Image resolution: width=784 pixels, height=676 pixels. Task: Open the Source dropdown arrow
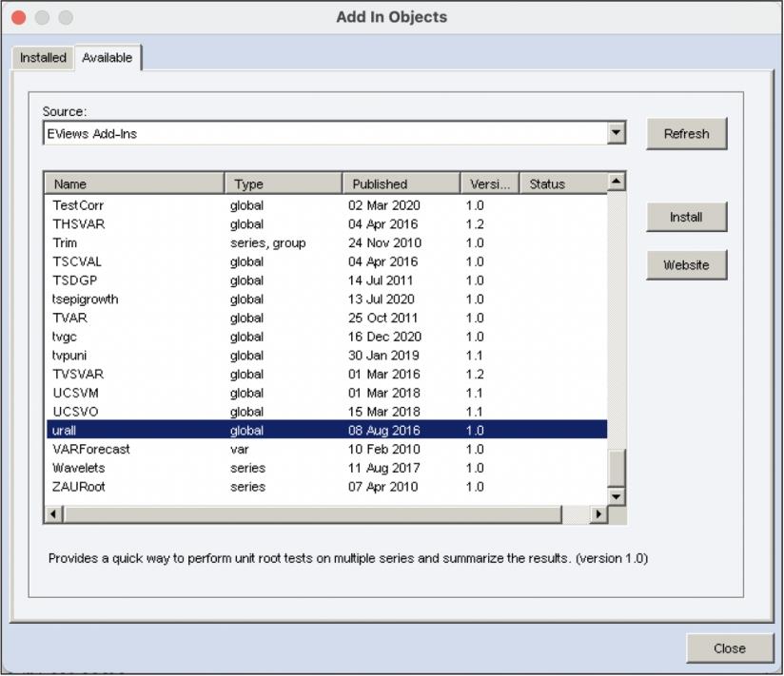pos(617,133)
